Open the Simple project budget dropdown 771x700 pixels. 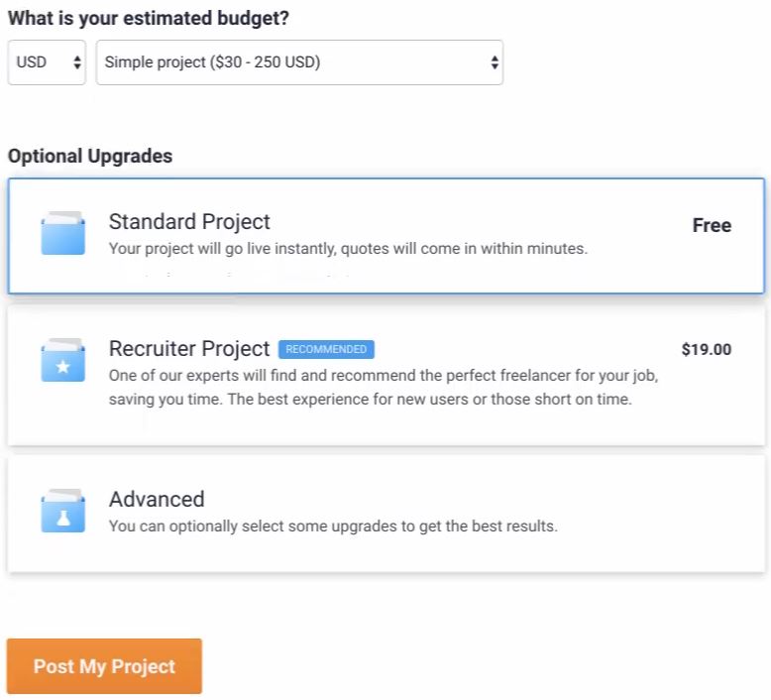coord(299,62)
